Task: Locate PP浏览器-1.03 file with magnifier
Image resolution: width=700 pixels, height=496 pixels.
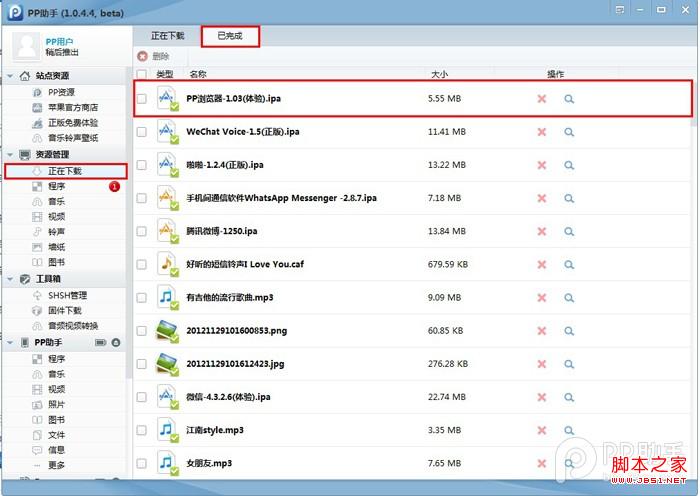Action: coord(569,99)
